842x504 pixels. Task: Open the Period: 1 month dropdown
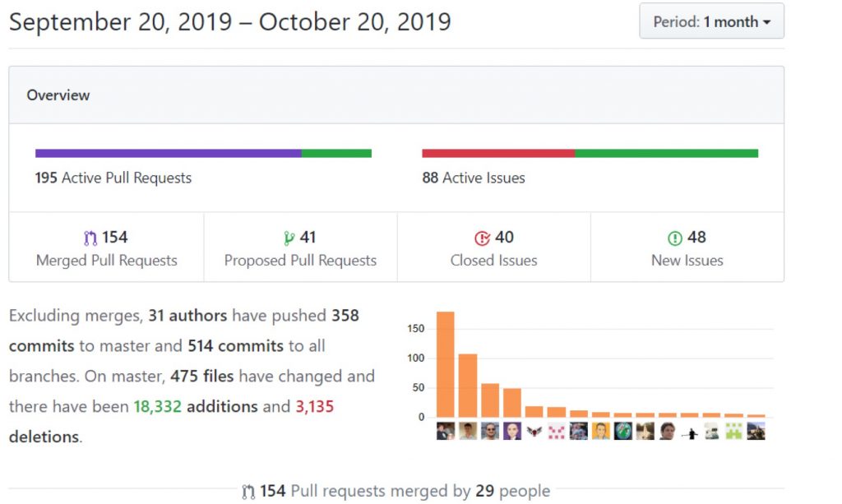click(711, 22)
